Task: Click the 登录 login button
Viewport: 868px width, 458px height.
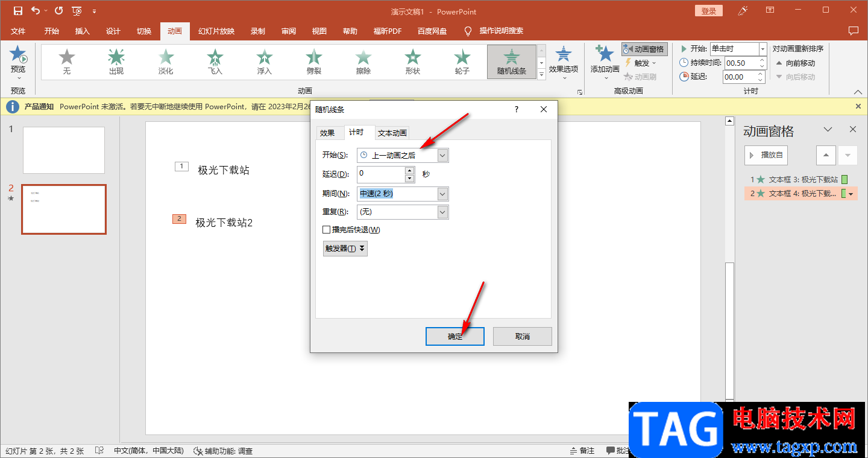Action: (x=709, y=11)
